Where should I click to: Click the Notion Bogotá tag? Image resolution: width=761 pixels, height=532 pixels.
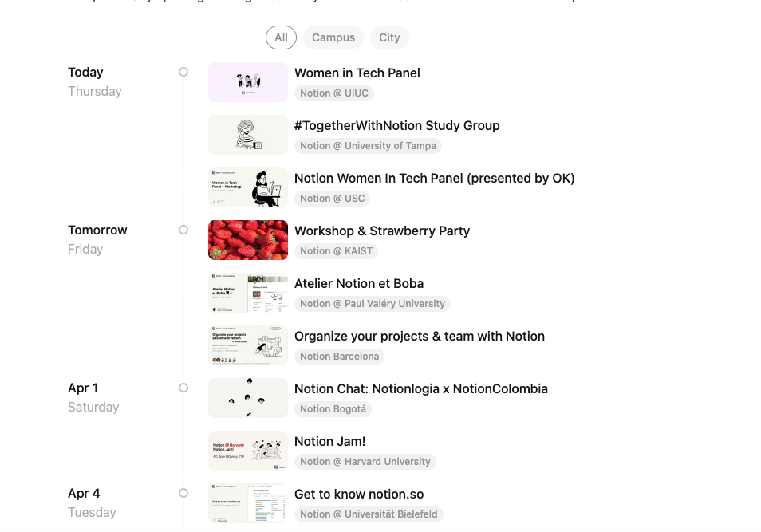tap(333, 409)
